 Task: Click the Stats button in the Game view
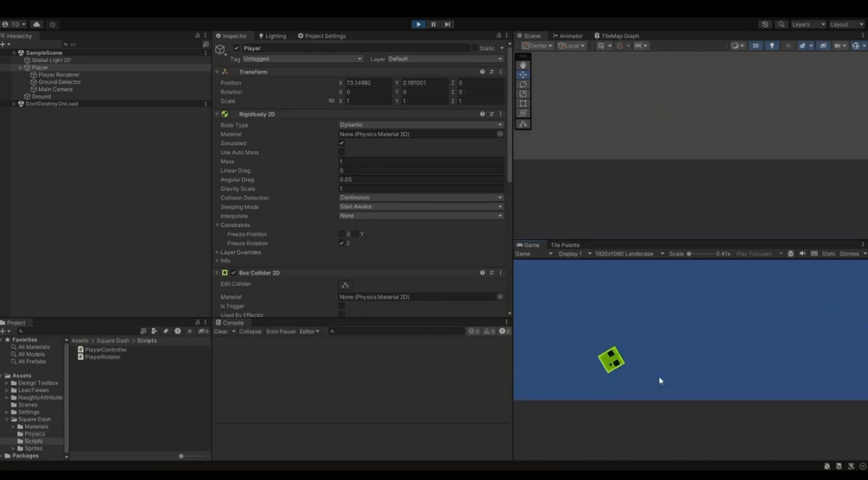point(828,254)
